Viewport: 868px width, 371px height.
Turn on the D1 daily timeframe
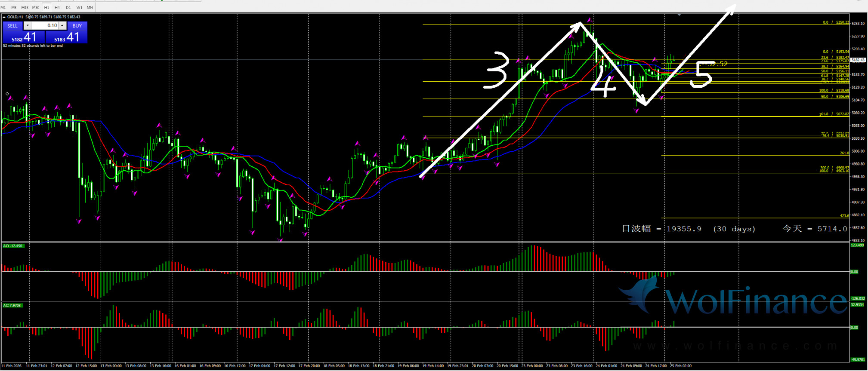tap(68, 7)
